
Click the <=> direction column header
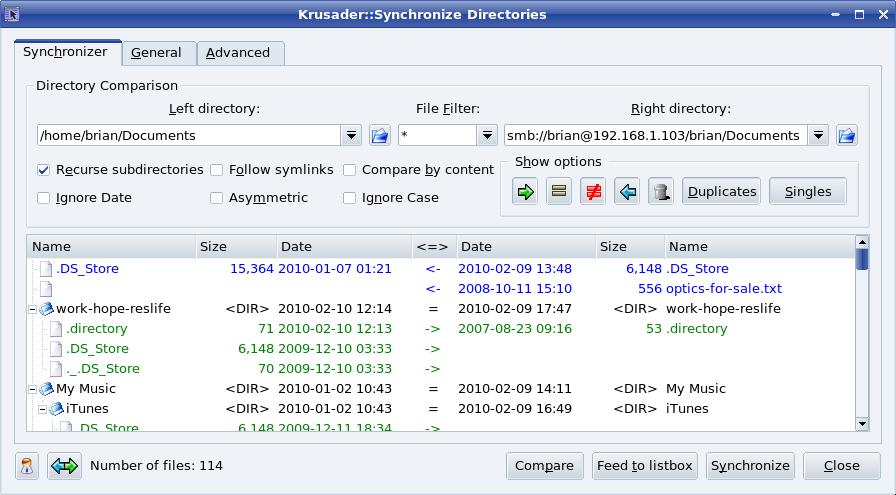(433, 246)
